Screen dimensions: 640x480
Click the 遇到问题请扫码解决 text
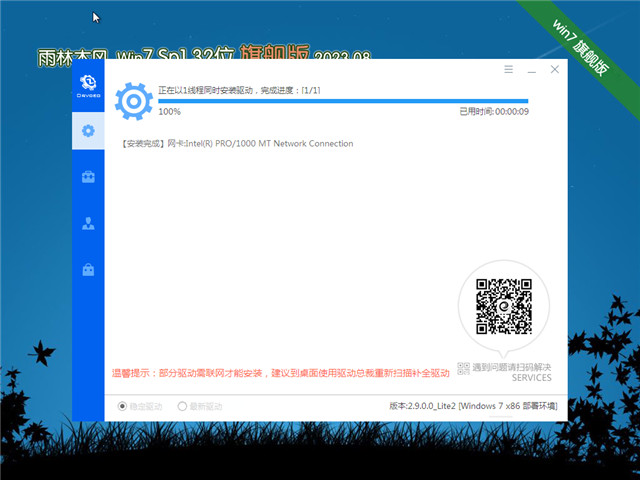512,367
